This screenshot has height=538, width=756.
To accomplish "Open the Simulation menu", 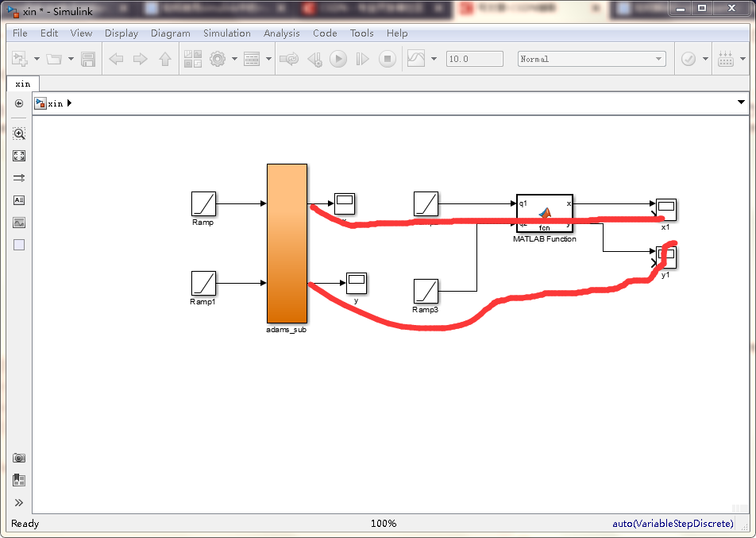I will (x=227, y=33).
